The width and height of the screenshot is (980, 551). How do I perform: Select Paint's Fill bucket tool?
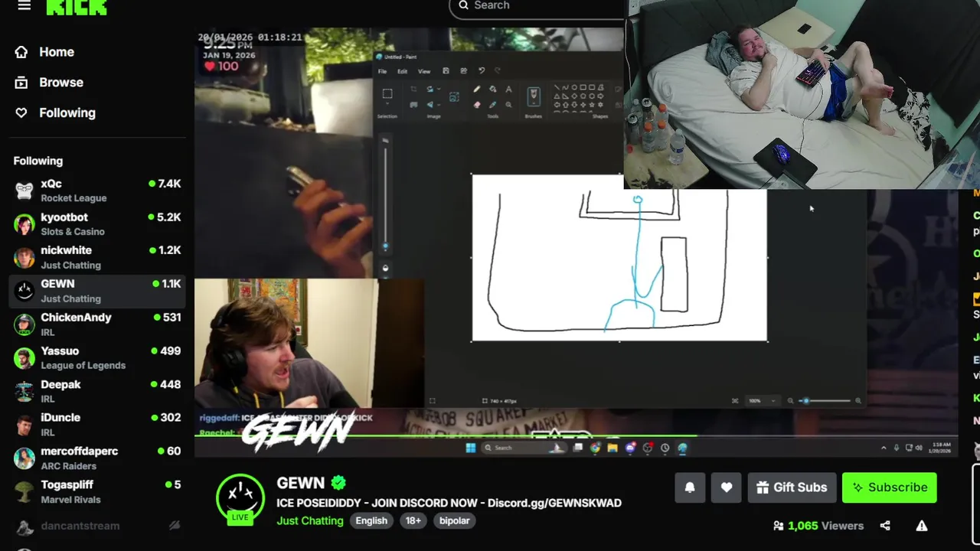point(493,90)
